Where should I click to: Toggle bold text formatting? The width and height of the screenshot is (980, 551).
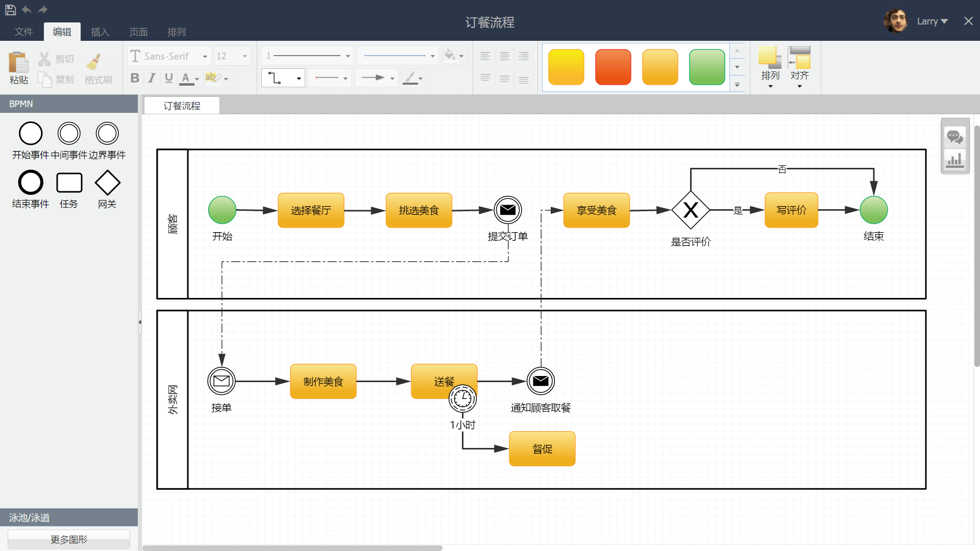pyautogui.click(x=135, y=78)
